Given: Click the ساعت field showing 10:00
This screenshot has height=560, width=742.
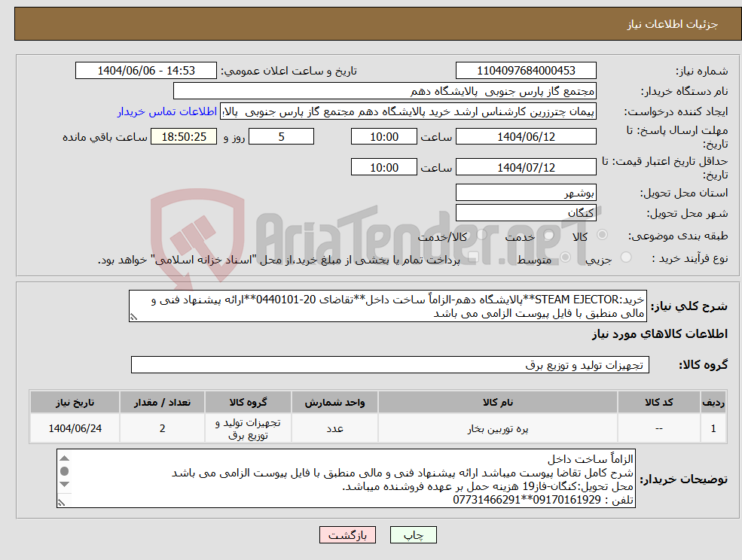Looking at the screenshot, I should [384, 136].
